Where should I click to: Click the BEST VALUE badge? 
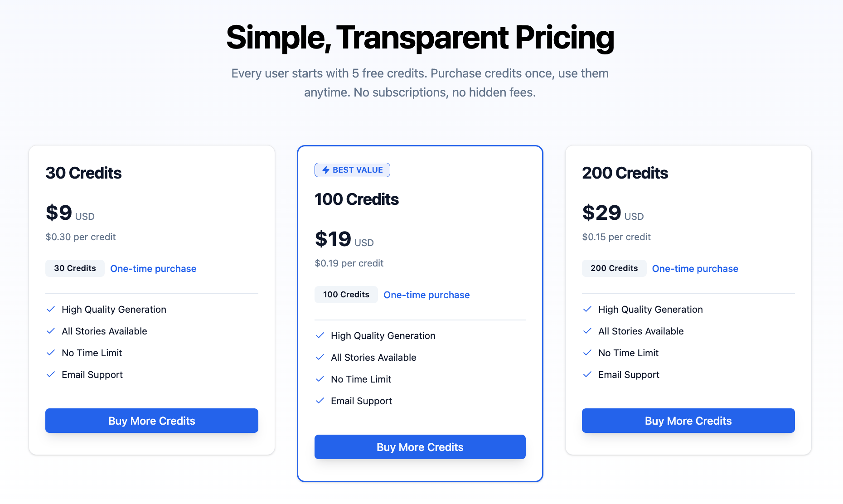tap(352, 170)
